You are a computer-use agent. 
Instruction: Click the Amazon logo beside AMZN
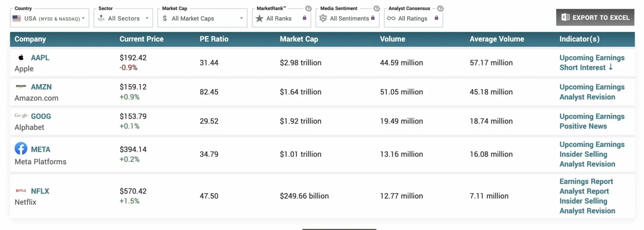pos(21,86)
